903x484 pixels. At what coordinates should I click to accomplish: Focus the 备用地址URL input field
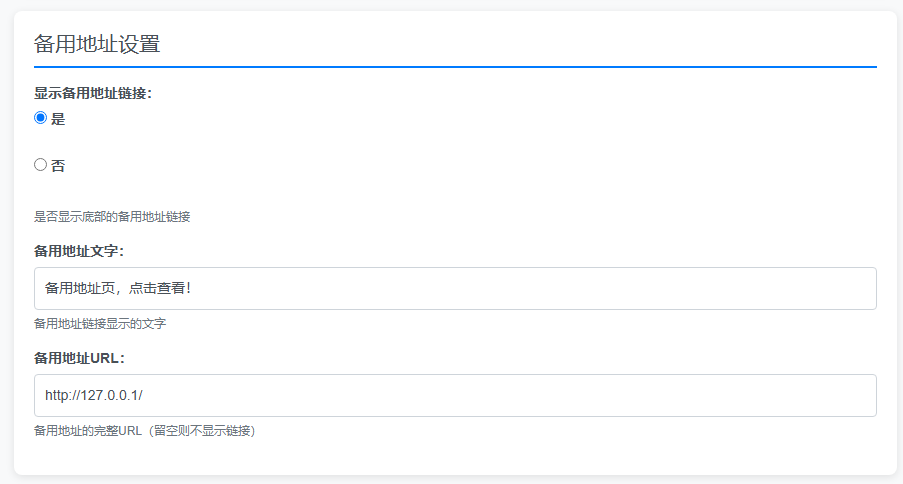[455, 395]
